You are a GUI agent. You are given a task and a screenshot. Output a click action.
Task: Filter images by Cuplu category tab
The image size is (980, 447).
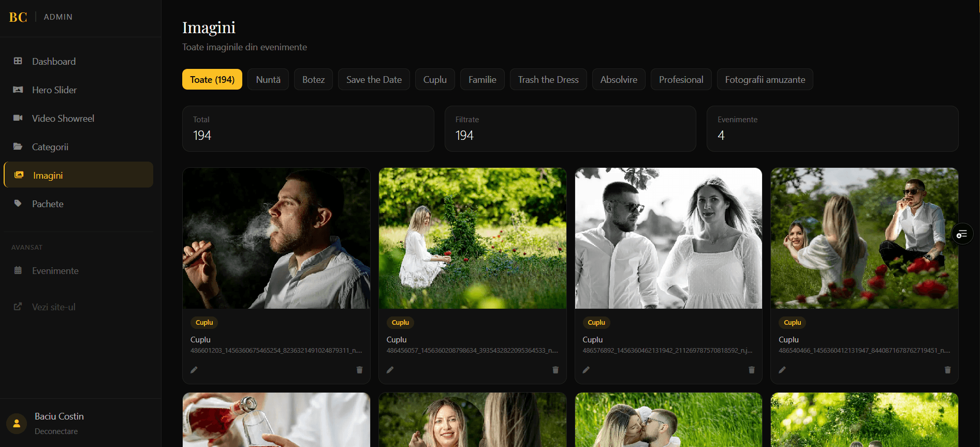click(x=435, y=79)
